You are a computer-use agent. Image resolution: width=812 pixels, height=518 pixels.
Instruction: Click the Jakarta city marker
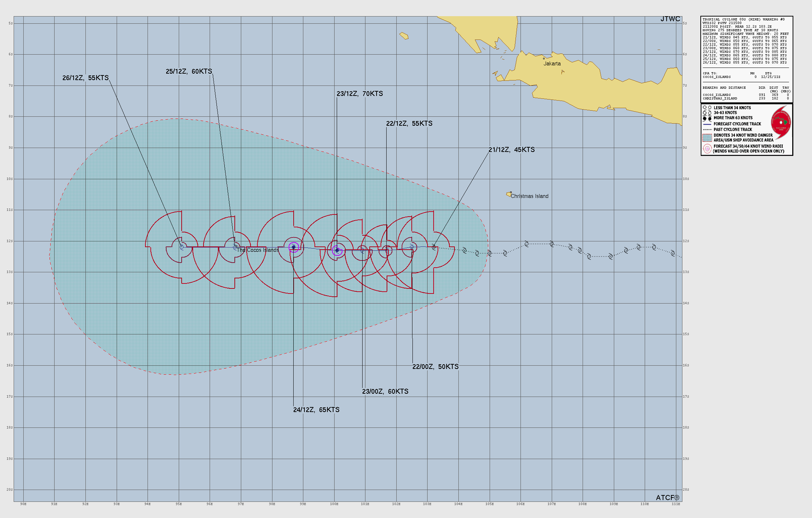pos(543,58)
